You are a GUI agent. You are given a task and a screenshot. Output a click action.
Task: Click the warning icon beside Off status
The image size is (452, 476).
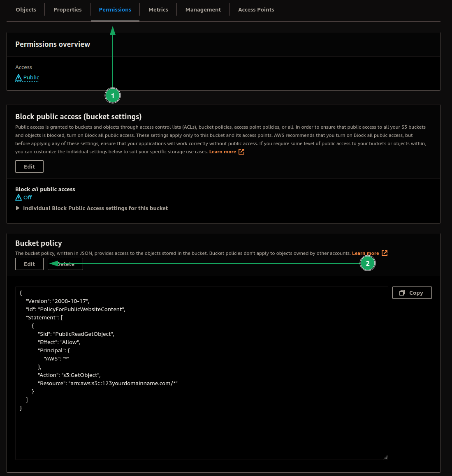coord(19,198)
